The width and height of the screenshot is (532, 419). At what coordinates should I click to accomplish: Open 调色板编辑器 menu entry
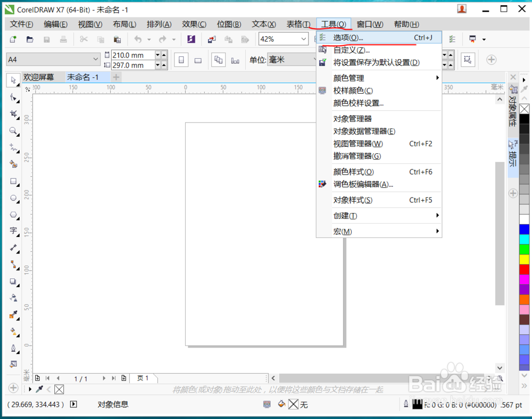click(379, 184)
